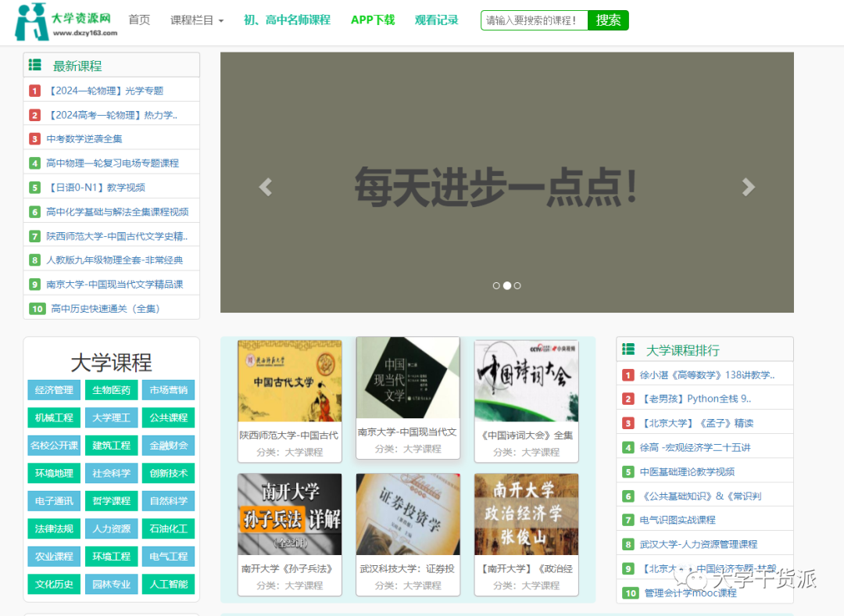
Task: Open the APP下载 link
Action: click(x=373, y=20)
